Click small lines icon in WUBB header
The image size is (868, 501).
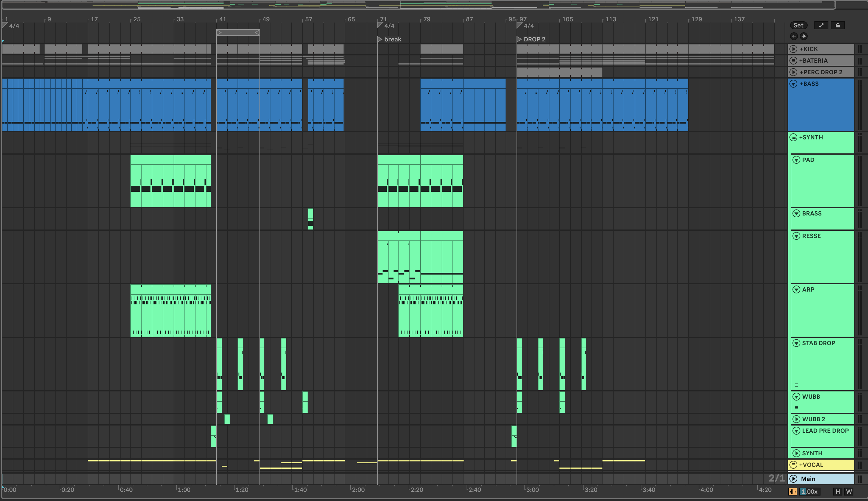tap(796, 408)
